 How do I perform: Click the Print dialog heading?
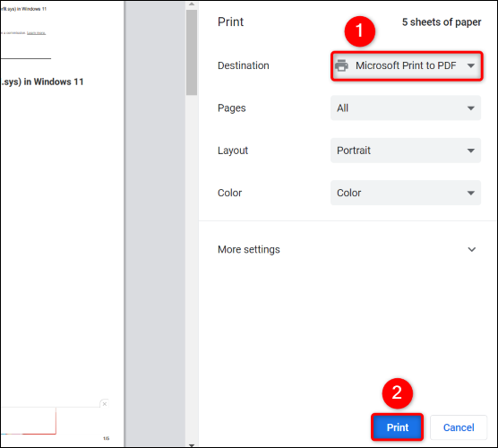[x=230, y=22]
